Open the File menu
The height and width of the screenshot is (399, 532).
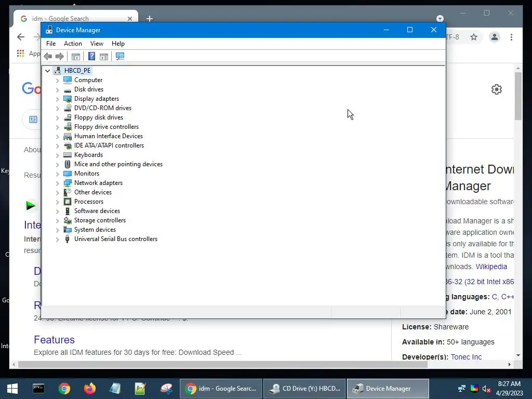[x=51, y=44]
